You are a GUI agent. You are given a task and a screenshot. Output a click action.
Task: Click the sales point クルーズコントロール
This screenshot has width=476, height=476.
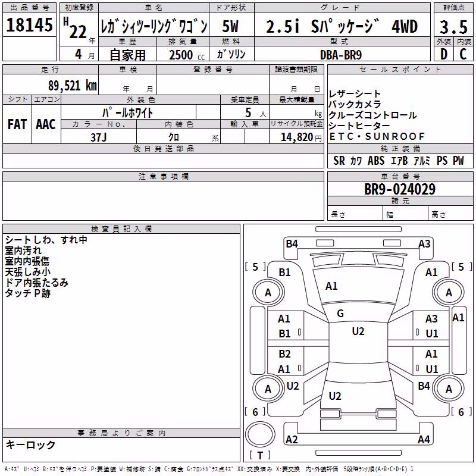[x=372, y=115]
